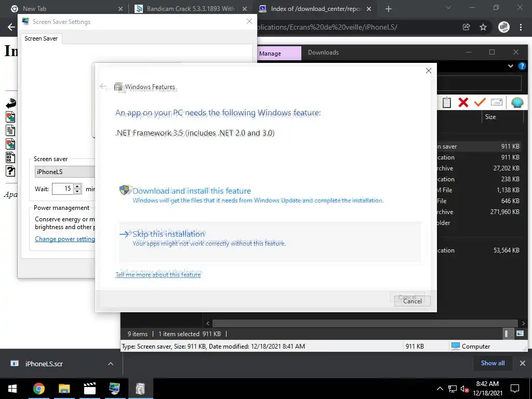Open Tell me more about this feature link
Screen dimensions: 532x399
pyautogui.click(x=158, y=274)
